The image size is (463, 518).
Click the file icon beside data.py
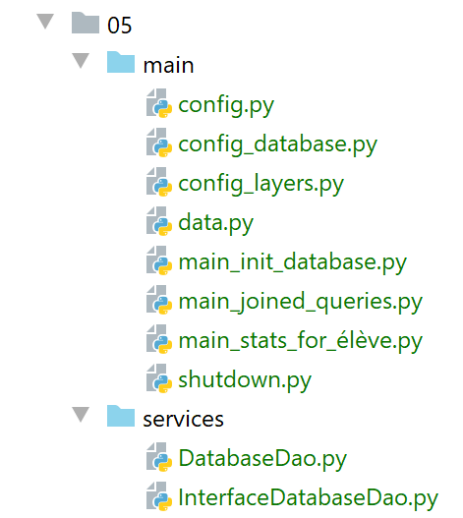click(x=159, y=221)
